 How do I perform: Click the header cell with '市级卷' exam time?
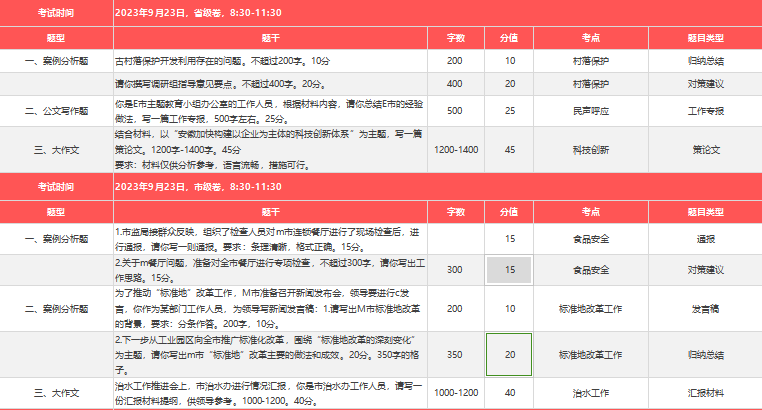tap(270, 187)
